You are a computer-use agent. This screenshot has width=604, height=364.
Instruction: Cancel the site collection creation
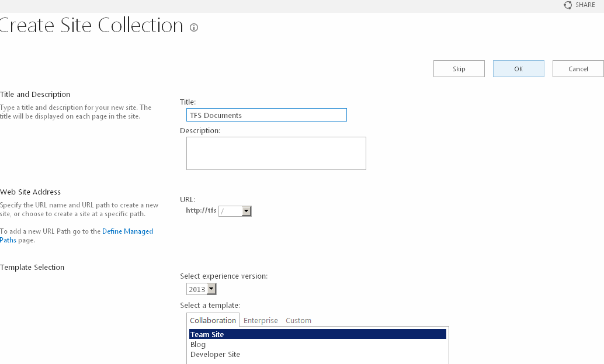tap(578, 69)
